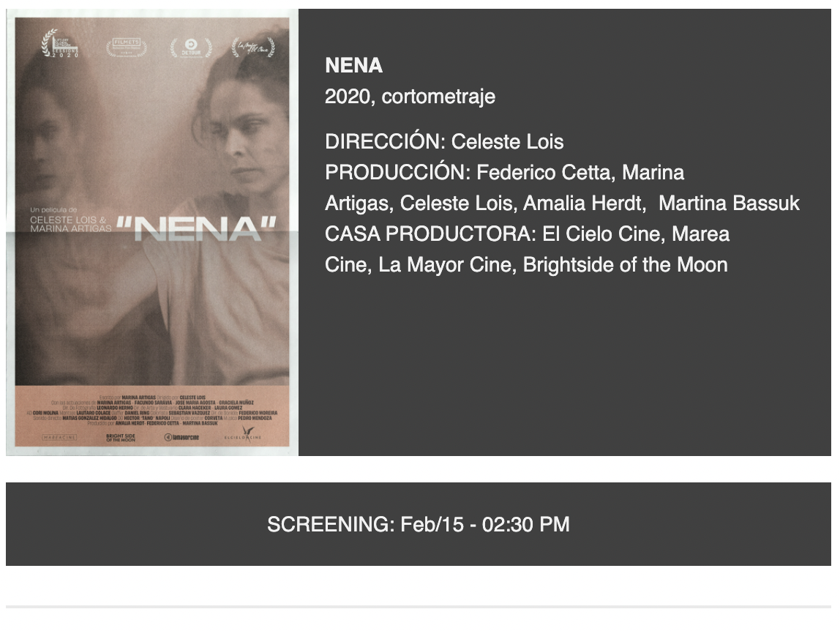The height and width of the screenshot is (631, 840).
Task: Click the Lift-Off Sessions 2020 laurel logo
Action: 60,43
